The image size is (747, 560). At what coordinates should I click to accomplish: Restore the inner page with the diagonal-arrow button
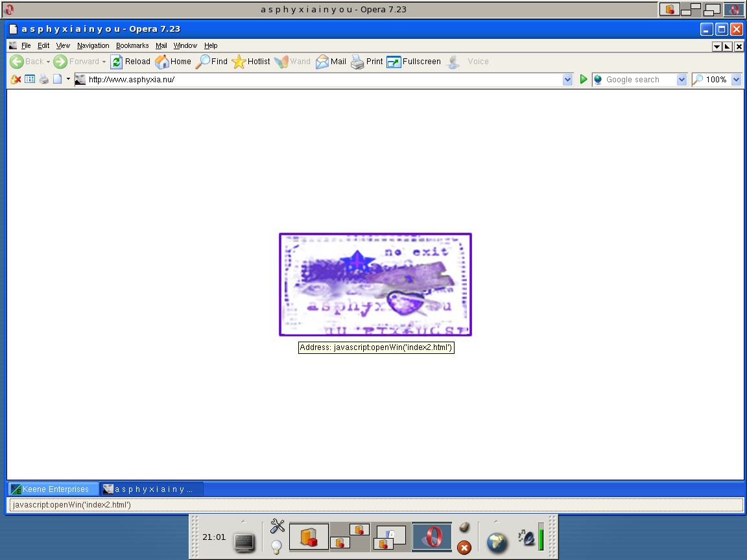click(x=728, y=46)
